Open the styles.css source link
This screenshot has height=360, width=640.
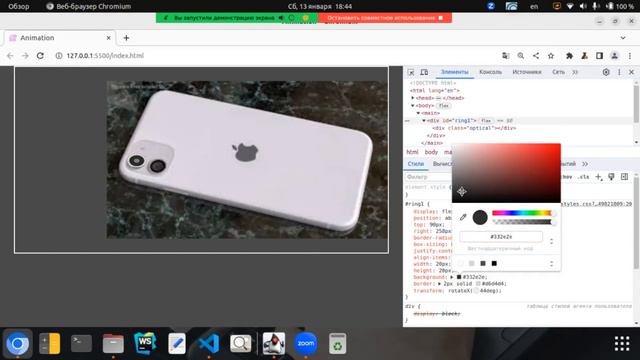click(x=596, y=204)
